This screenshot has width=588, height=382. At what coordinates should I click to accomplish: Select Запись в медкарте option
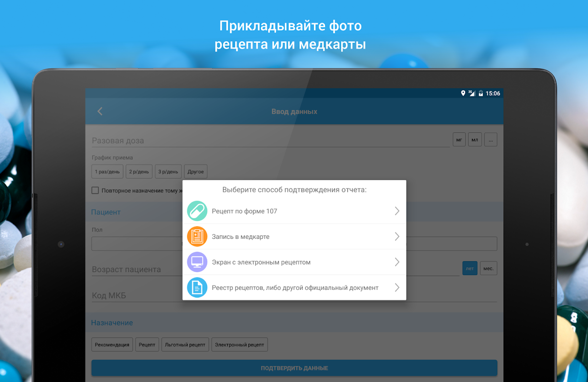(x=294, y=236)
